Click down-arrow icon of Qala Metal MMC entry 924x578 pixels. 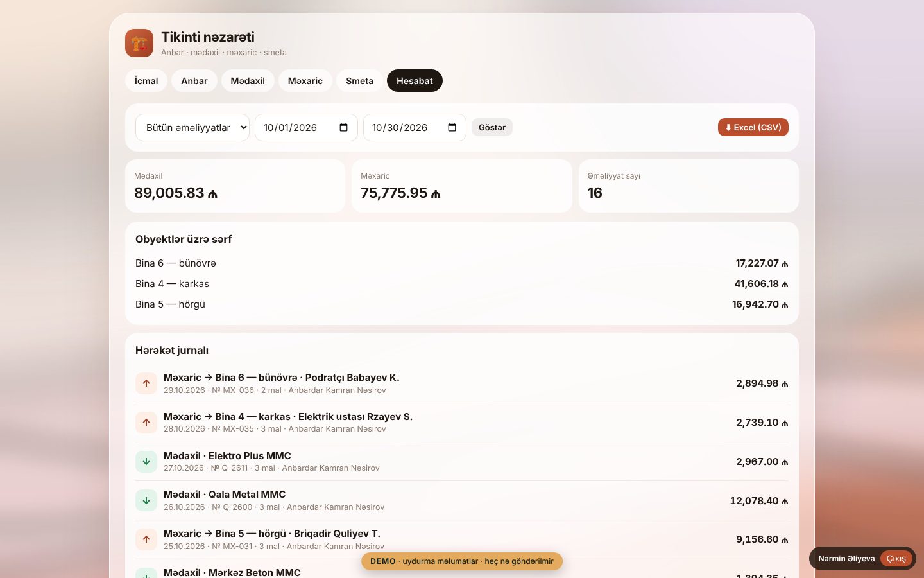(146, 500)
